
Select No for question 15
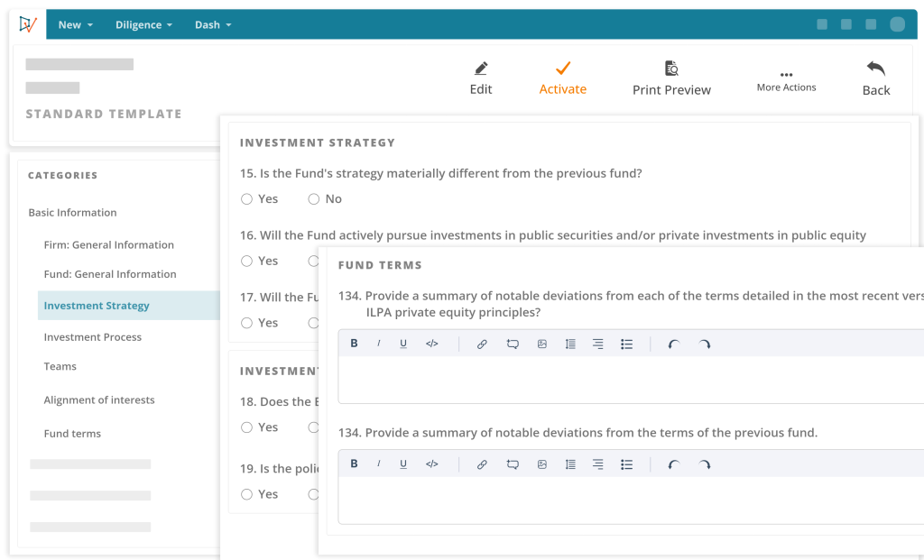(x=313, y=198)
